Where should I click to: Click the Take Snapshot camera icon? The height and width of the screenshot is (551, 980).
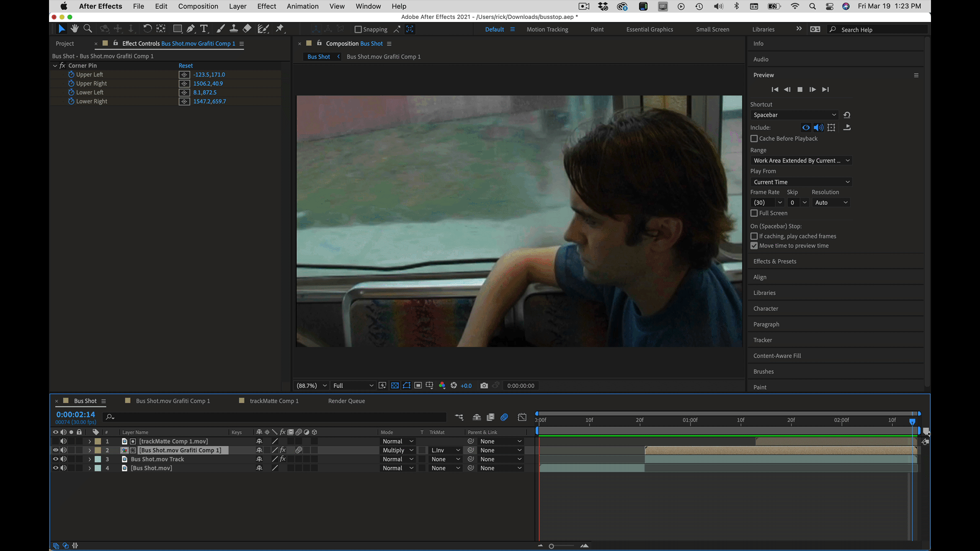tap(484, 386)
